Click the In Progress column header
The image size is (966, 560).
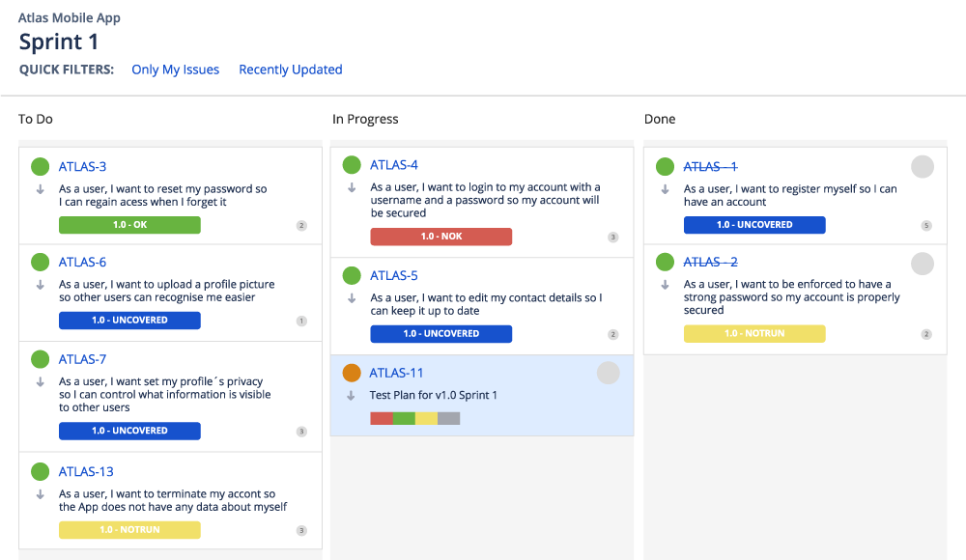(x=365, y=119)
